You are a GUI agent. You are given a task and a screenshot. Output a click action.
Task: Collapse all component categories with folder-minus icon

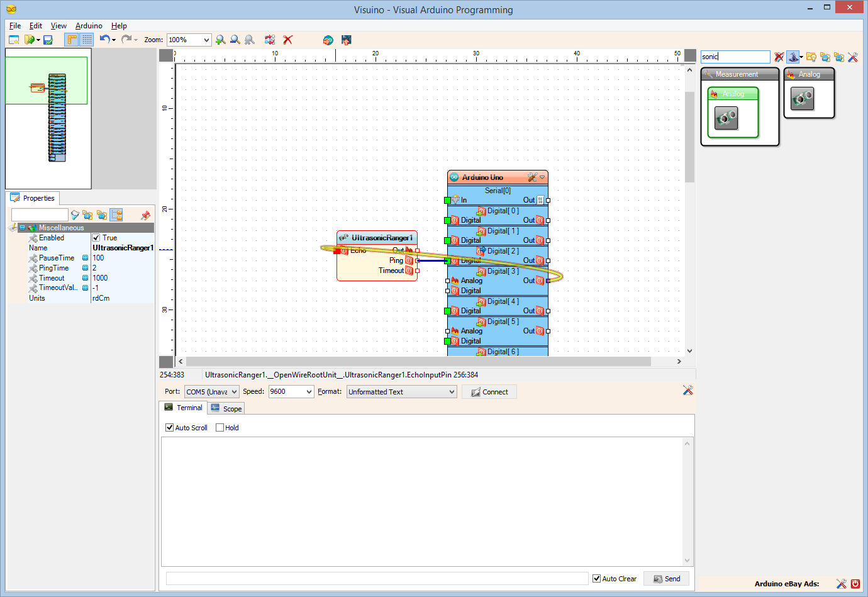[x=839, y=57]
